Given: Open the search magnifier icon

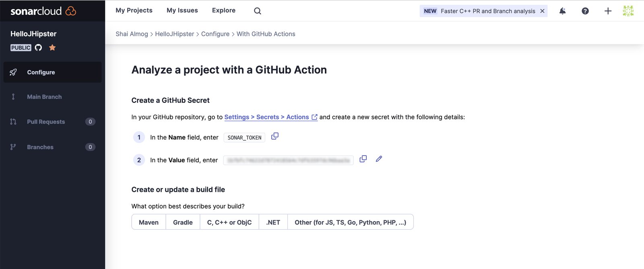Looking at the screenshot, I should (258, 11).
